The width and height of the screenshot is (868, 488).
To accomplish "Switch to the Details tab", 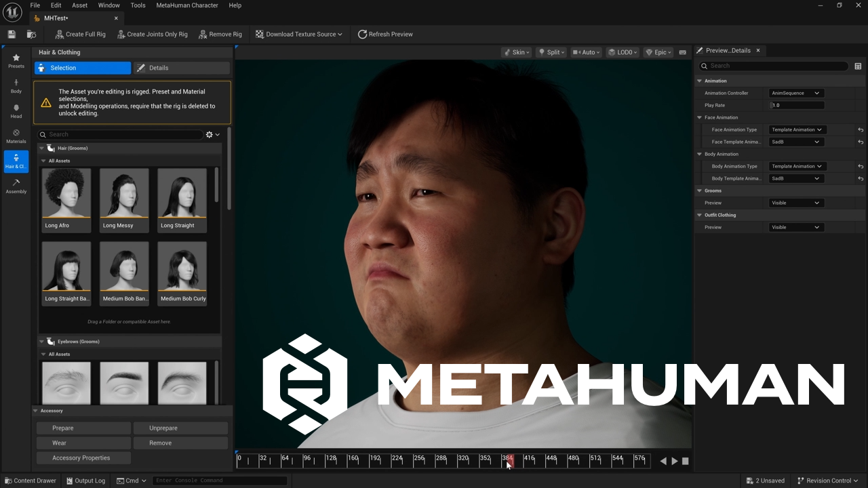I will [182, 68].
